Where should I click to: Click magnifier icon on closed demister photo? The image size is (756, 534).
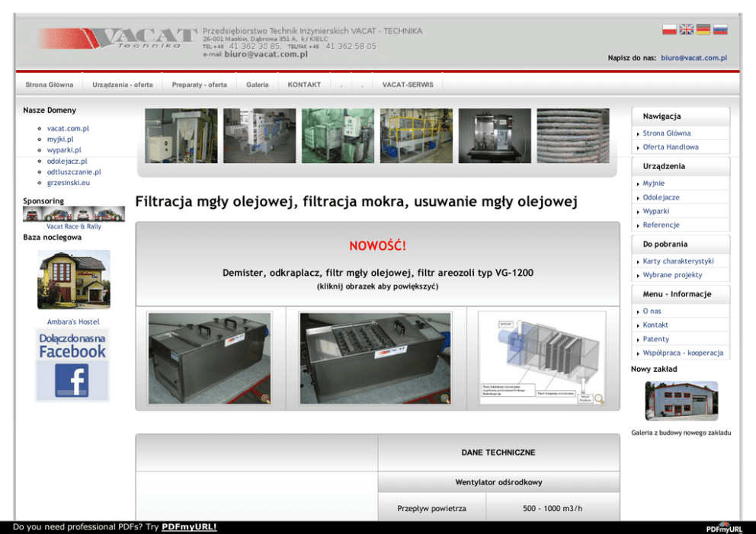(x=265, y=398)
